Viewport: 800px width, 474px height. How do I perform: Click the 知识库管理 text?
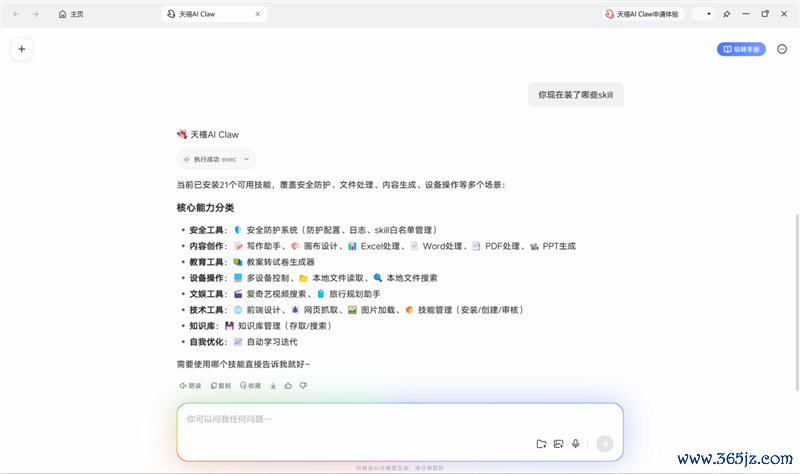pyautogui.click(x=259, y=326)
